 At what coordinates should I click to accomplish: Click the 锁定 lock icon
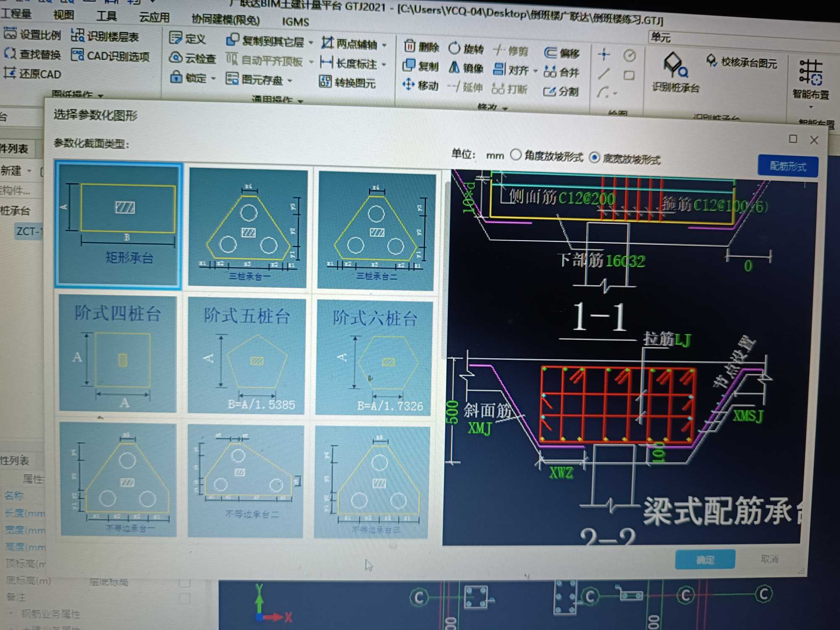coord(176,77)
